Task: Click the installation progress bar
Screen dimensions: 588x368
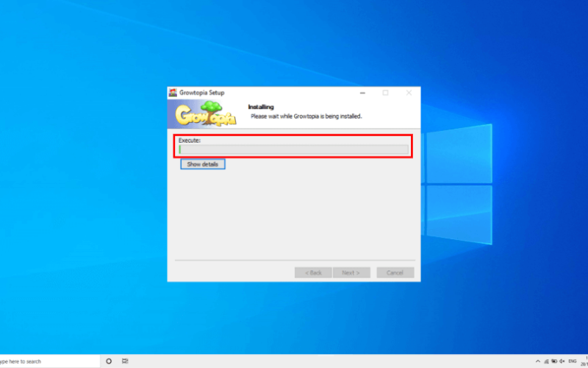Action: click(293, 149)
